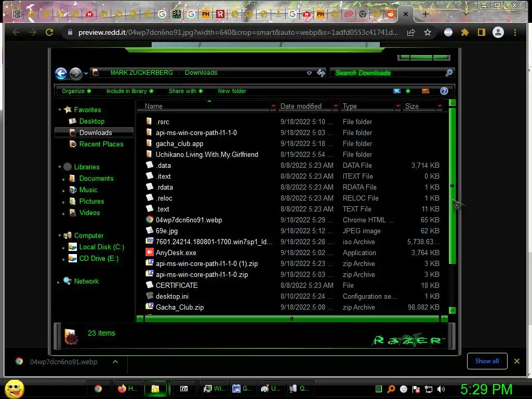
Task: Select Local Disk (C:) in sidebar
Action: (x=101, y=247)
